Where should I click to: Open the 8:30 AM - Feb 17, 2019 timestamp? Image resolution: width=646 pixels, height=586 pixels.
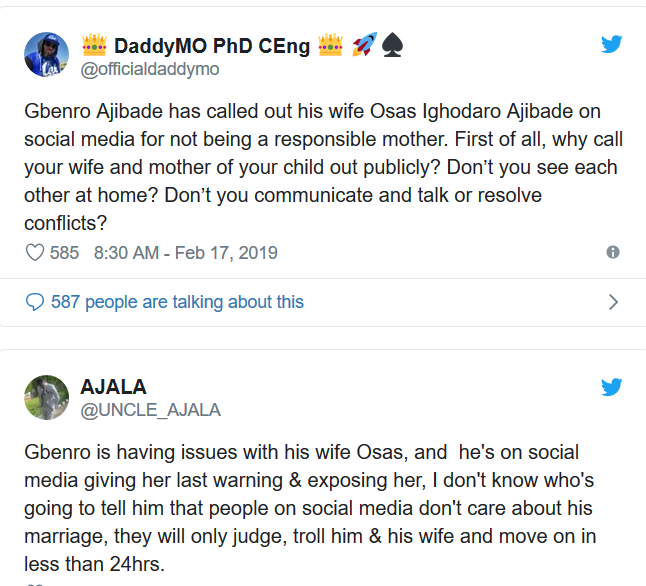(x=185, y=253)
